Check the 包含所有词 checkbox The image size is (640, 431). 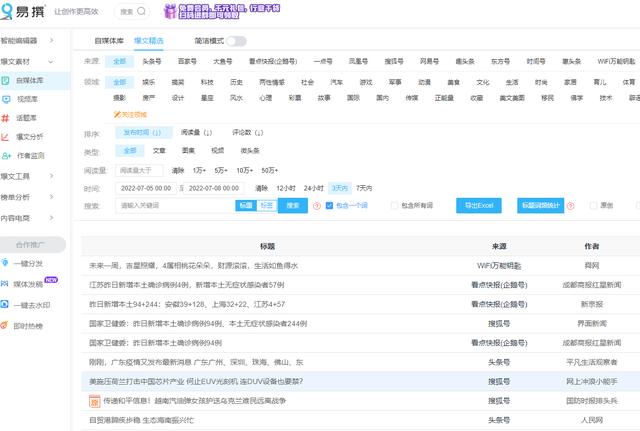[x=392, y=205]
